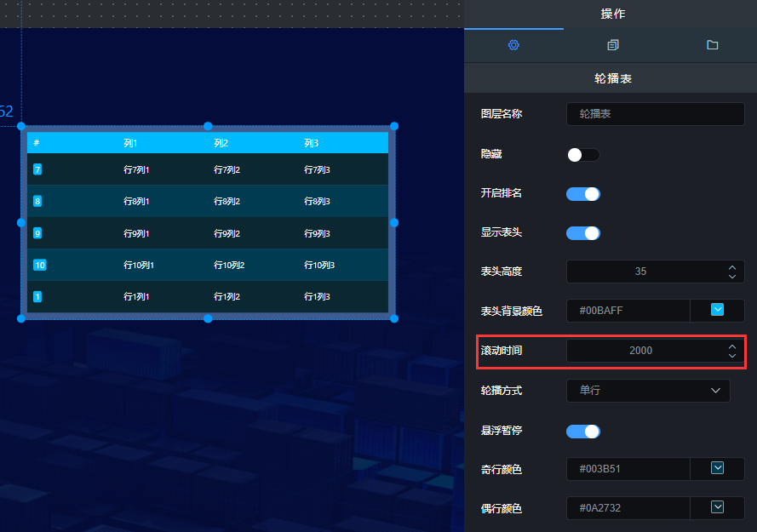Viewport: 757px width, 532px height.
Task: Select cell 行1列1
Action: point(136,296)
